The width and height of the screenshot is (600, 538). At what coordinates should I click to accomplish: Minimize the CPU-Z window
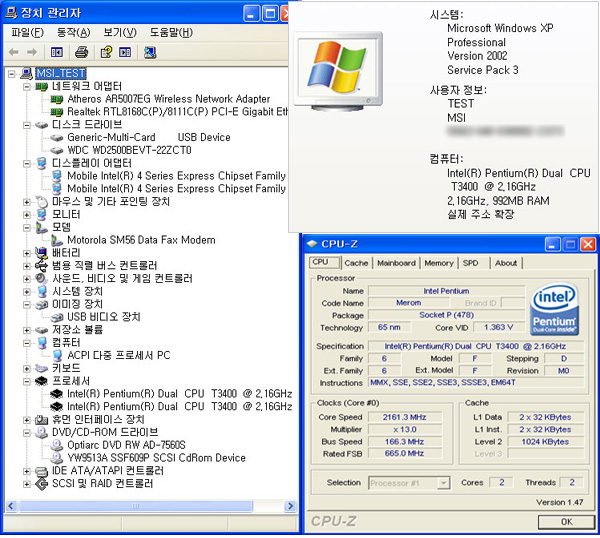coord(552,244)
